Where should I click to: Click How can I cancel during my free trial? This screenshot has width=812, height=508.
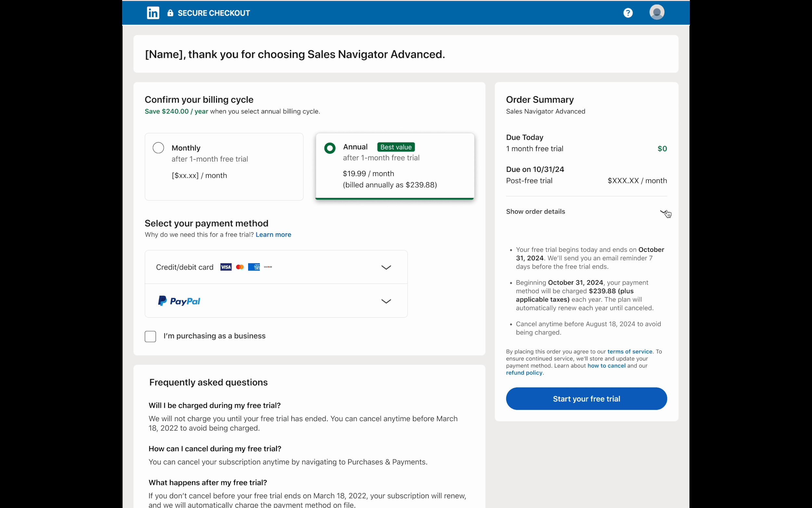pos(215,449)
